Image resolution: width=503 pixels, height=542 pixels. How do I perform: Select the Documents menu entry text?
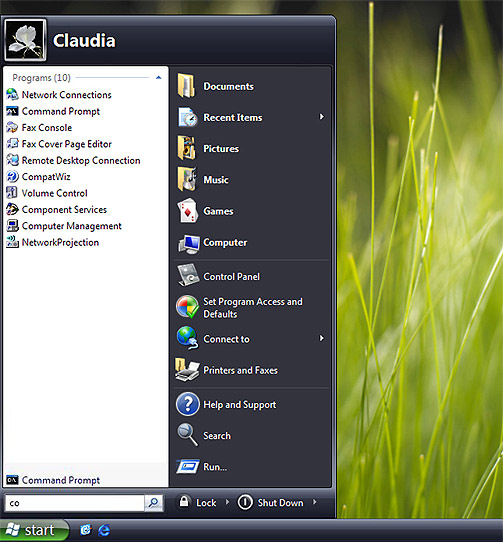(x=228, y=86)
